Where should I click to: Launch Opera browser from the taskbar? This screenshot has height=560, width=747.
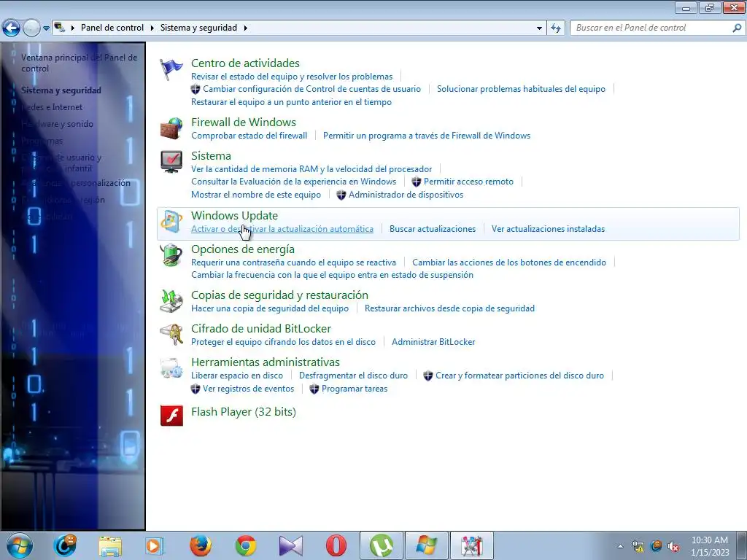pyautogui.click(x=336, y=545)
